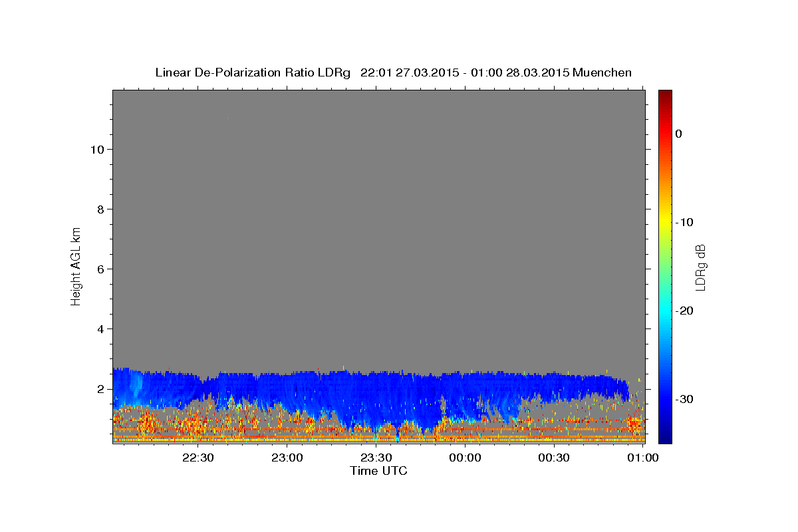Click the '22:30' time tick label
The image size is (798, 532).
(x=198, y=458)
